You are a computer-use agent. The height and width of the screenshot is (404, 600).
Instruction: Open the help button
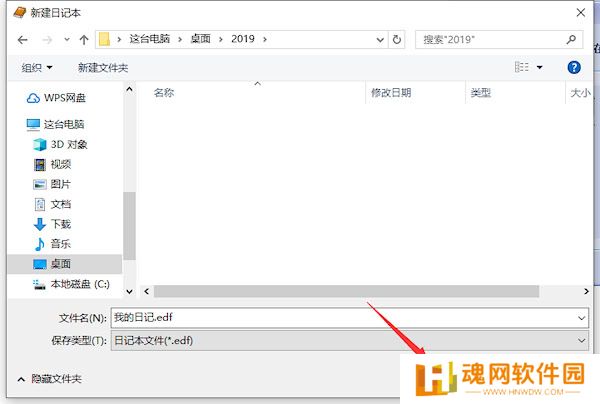click(x=574, y=67)
